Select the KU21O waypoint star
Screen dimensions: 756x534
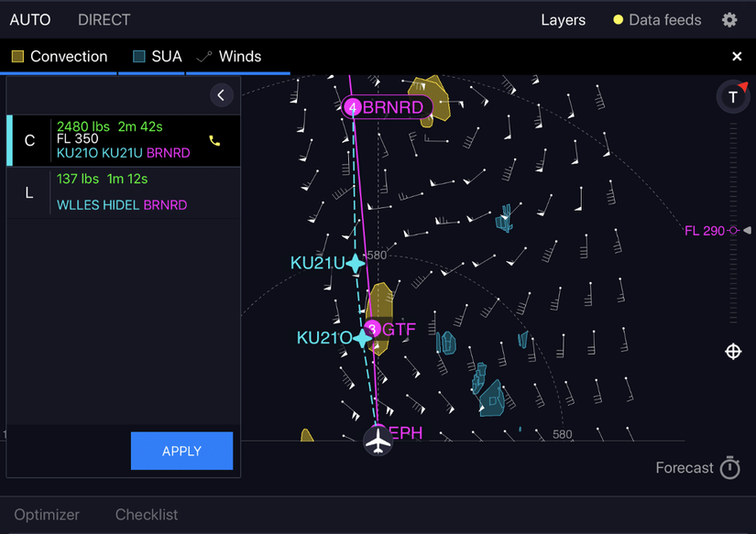[x=363, y=338]
